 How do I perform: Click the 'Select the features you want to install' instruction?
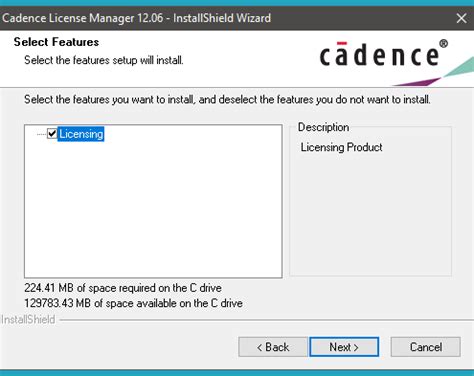tap(227, 99)
